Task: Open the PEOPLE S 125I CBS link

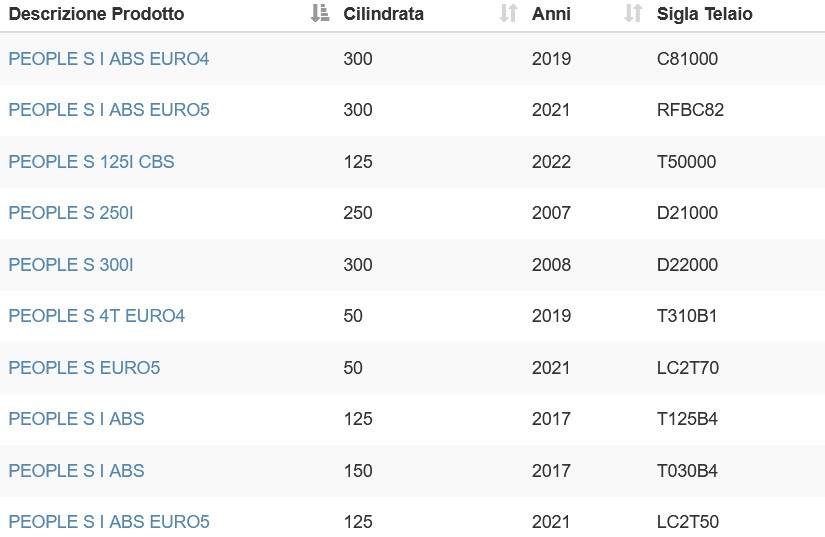Action: coord(92,161)
